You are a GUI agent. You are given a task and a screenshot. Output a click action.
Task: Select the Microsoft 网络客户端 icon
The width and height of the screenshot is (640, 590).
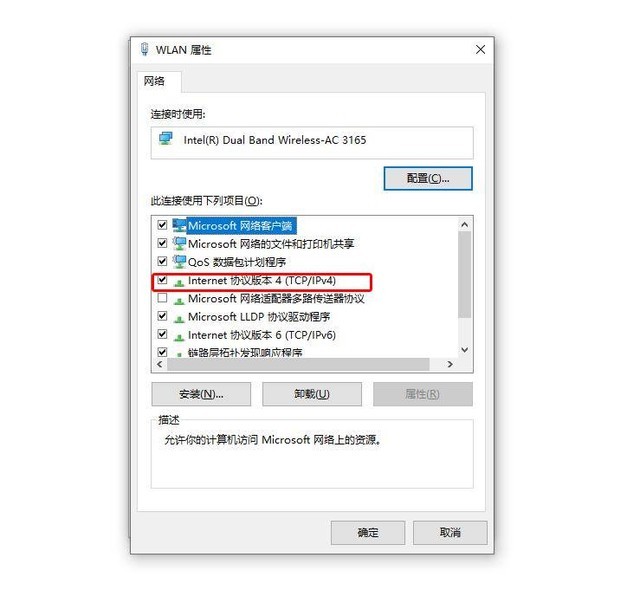(179, 225)
